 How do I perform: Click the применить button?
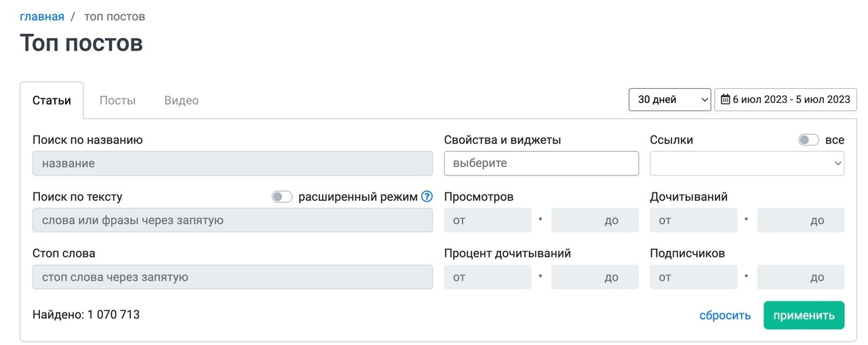804,315
